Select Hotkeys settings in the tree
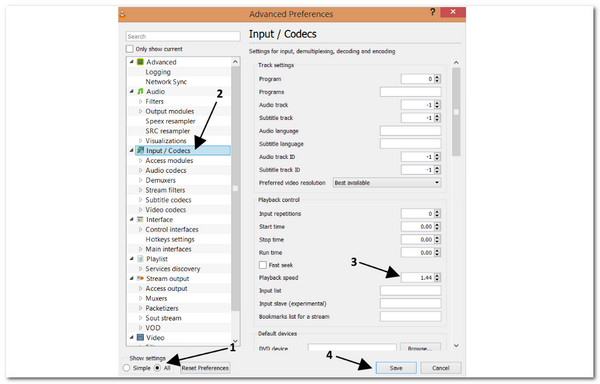This screenshot has width=600, height=384. click(x=170, y=239)
